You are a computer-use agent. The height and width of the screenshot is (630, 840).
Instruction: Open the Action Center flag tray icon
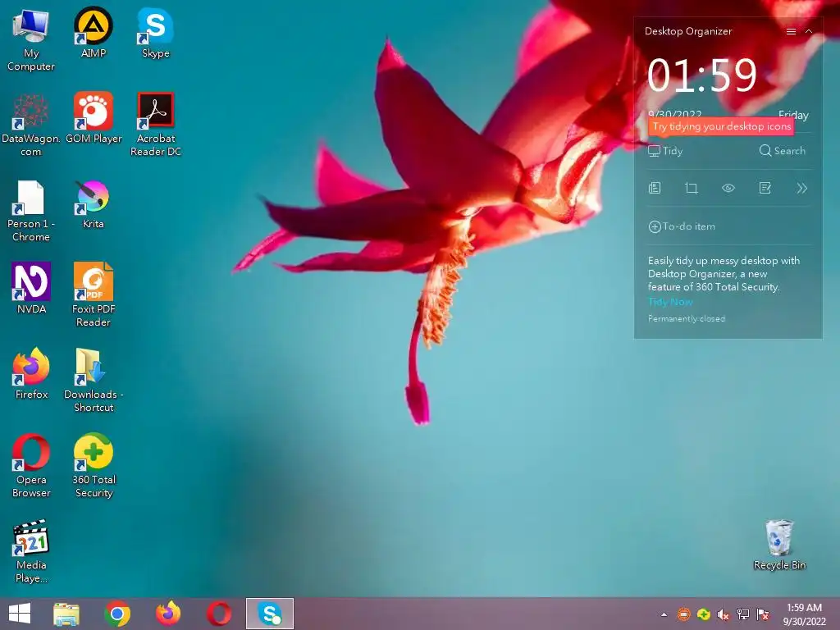point(763,614)
